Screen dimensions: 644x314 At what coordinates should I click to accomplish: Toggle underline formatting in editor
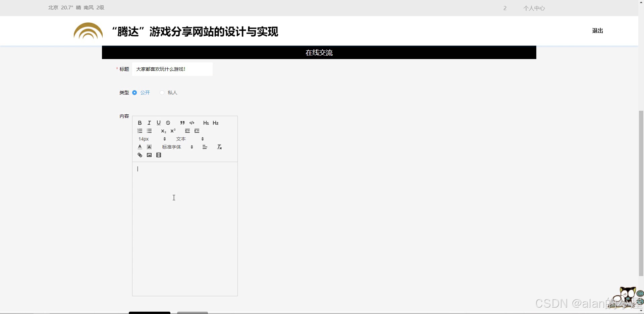[159, 123]
